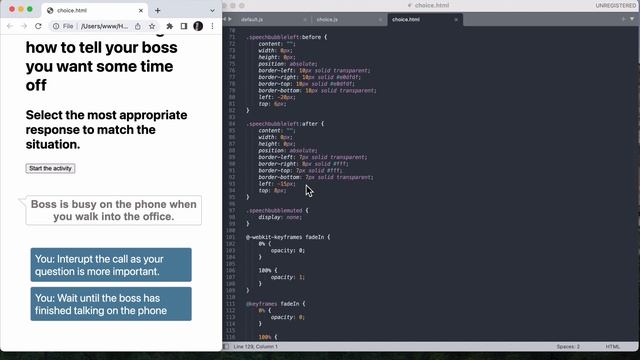Screen dimensions: 640x360
Task: Click 'display: none;' code line
Action: pos(280,217)
